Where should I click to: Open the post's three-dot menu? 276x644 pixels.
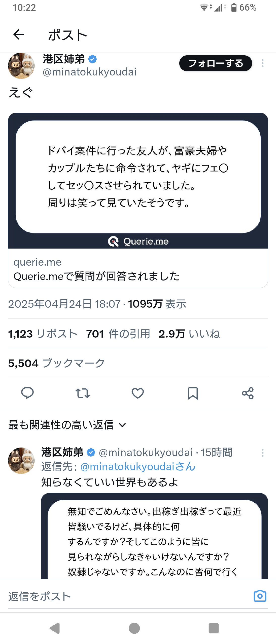tap(262, 63)
